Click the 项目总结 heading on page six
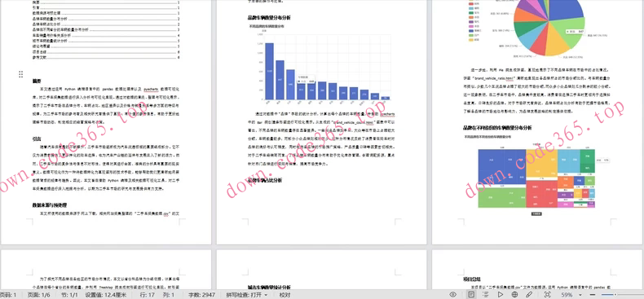 (x=471, y=279)
